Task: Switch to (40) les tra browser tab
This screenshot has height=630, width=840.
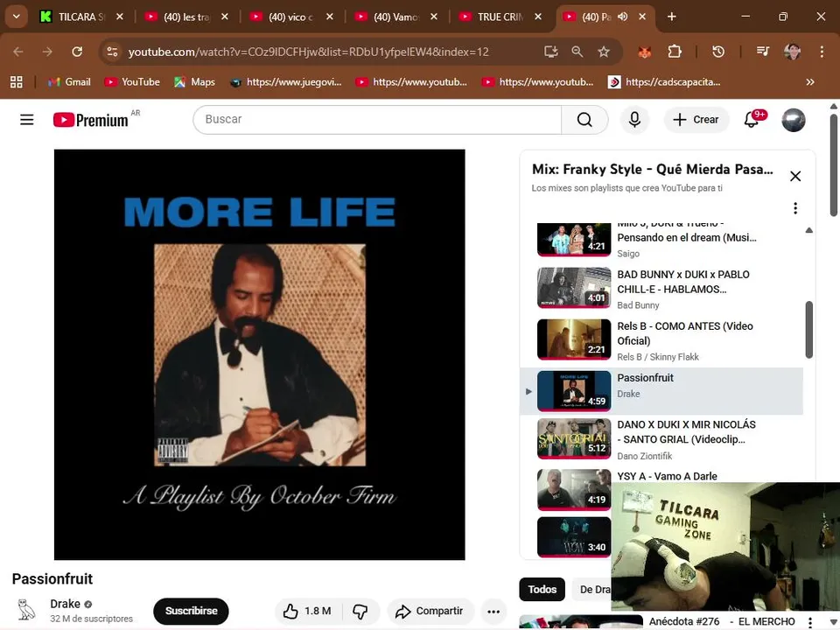Action: click(x=186, y=17)
